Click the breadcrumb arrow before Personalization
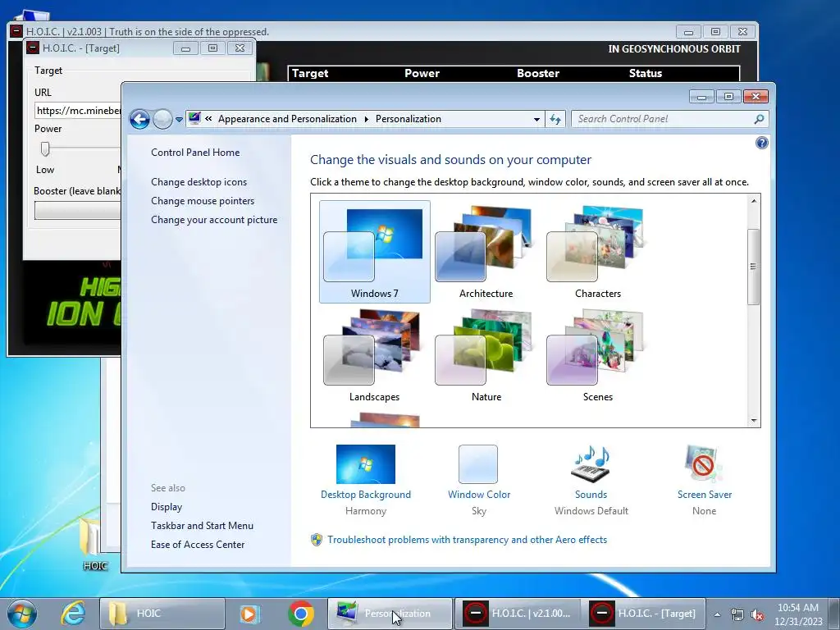The image size is (840, 630). point(367,119)
